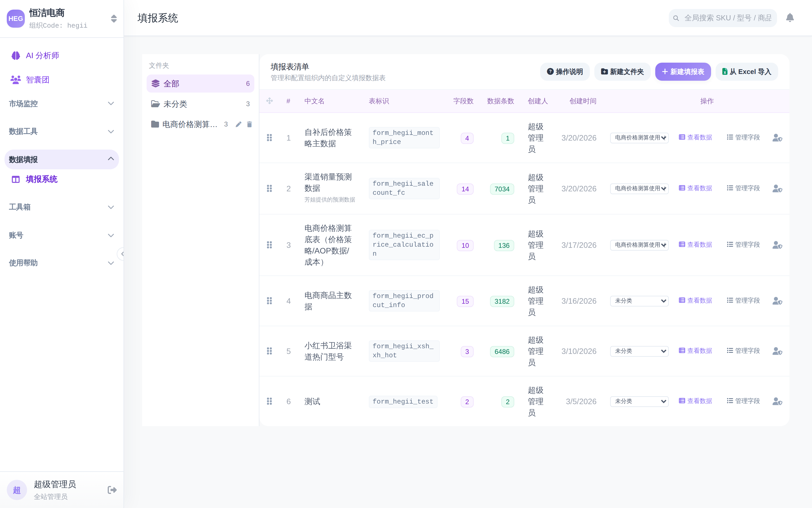Open permissions icon for 小红书卫浴渠道热门型号

[777, 351]
